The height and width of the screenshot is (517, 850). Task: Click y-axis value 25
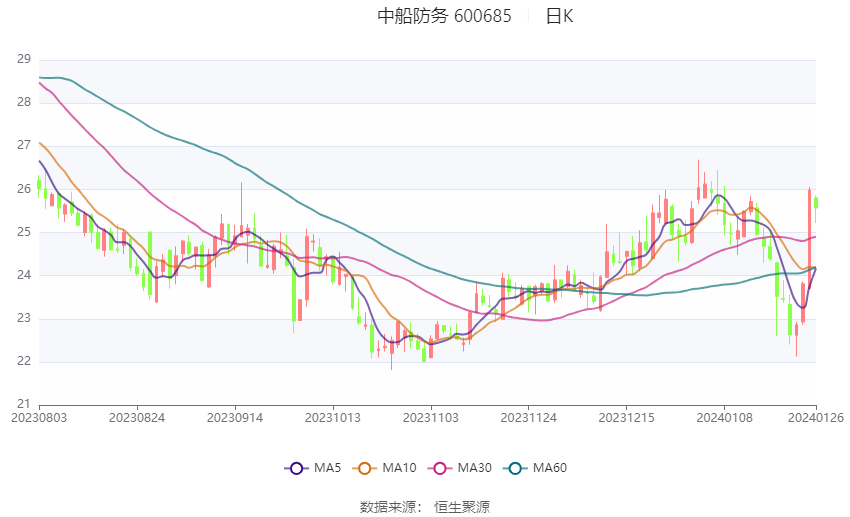pos(24,232)
